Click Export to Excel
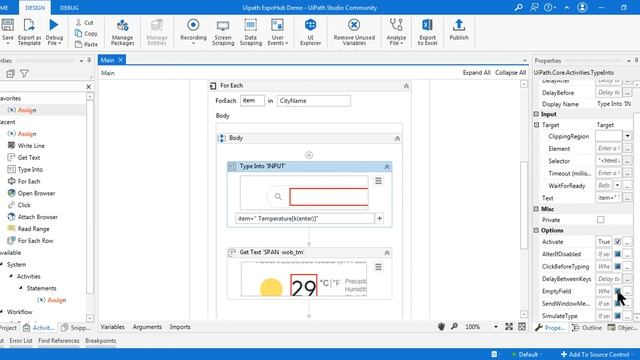The image size is (640, 360). [427, 32]
